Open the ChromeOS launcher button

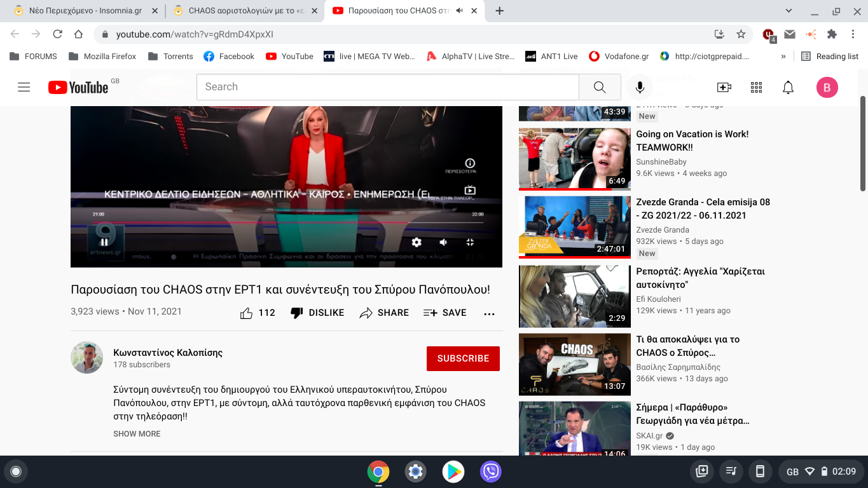[16, 471]
